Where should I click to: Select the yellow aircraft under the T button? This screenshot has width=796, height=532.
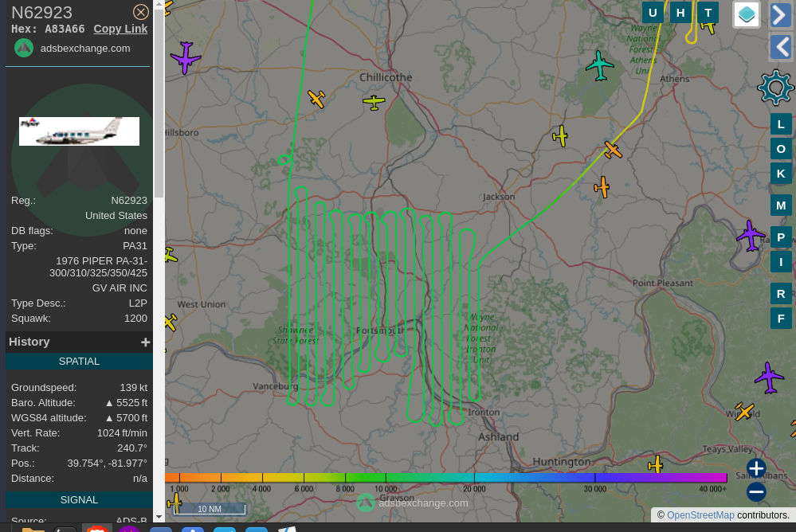(708, 26)
